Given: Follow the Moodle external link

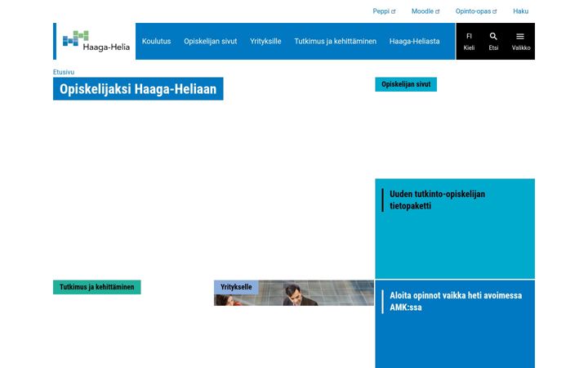Looking at the screenshot, I should click(x=425, y=11).
